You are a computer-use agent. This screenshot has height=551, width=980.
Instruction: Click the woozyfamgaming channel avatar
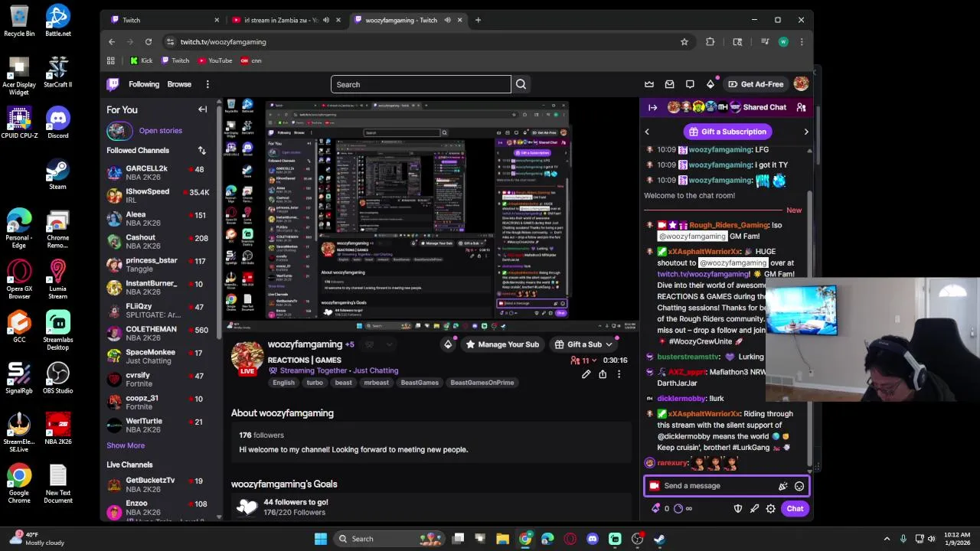(247, 357)
